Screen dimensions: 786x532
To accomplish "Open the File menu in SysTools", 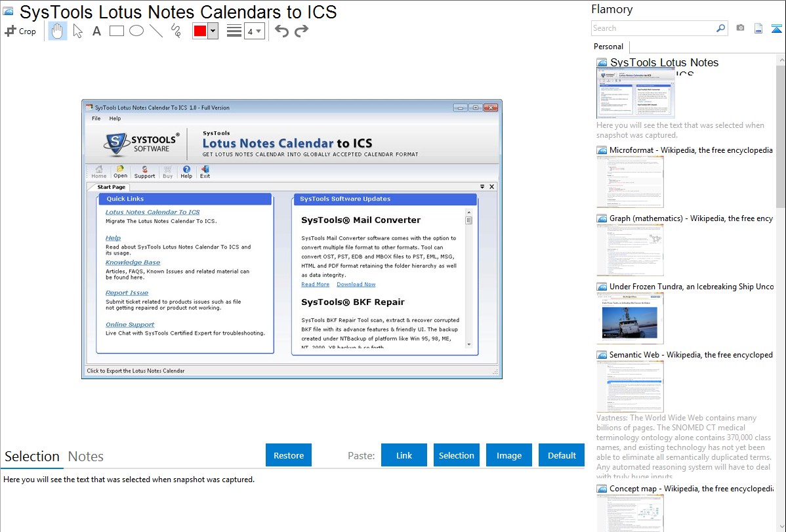I will (96, 118).
